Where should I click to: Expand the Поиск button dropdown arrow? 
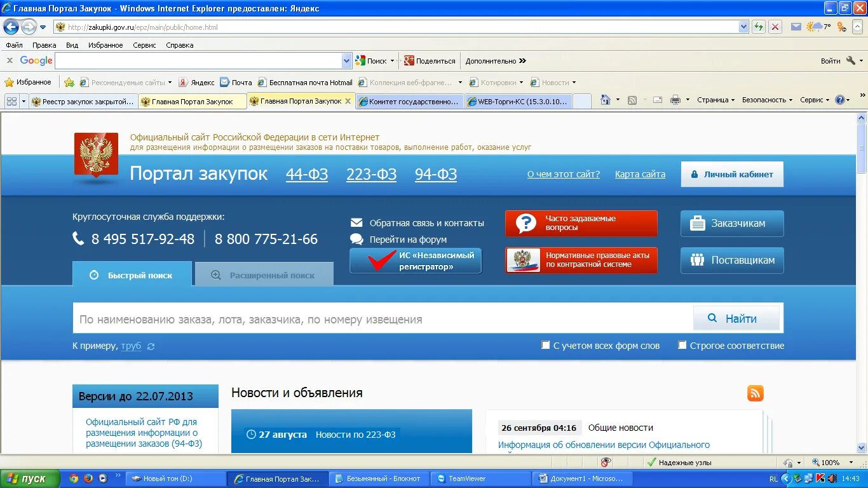pos(392,61)
